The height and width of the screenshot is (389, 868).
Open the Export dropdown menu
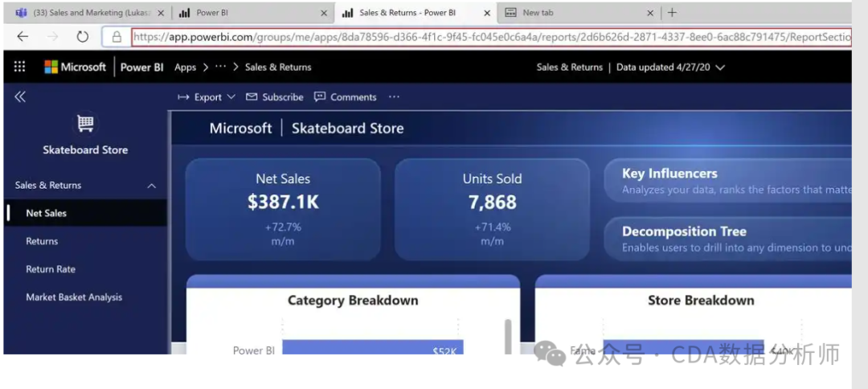(207, 96)
